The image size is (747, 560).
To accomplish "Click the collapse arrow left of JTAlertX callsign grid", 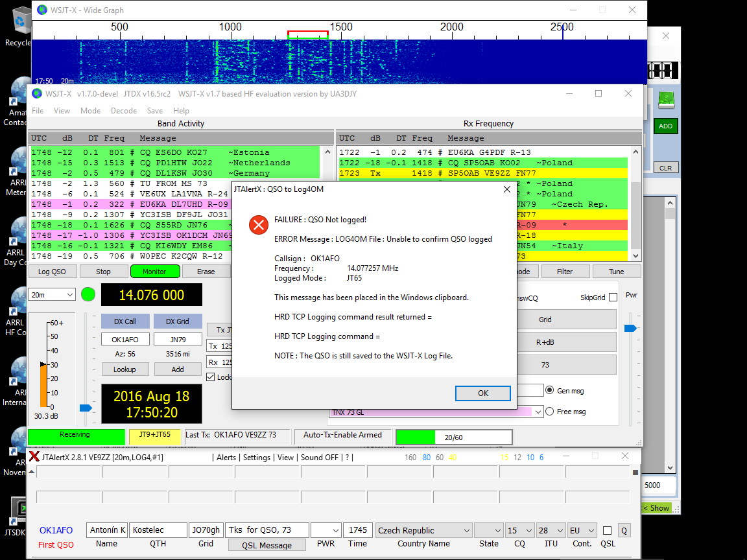I will click(31, 472).
